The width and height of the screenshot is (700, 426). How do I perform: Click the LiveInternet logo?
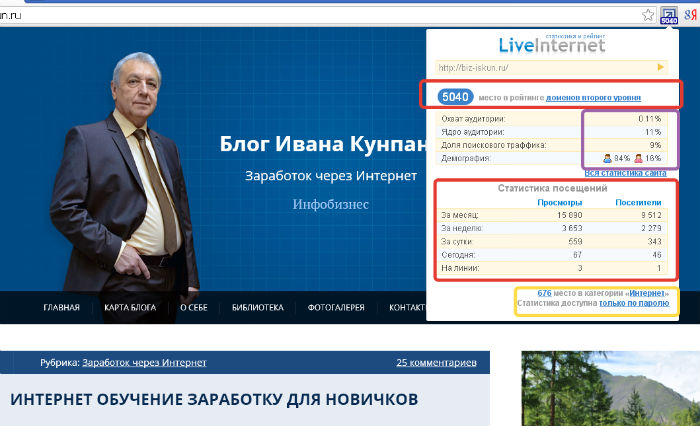(552, 44)
